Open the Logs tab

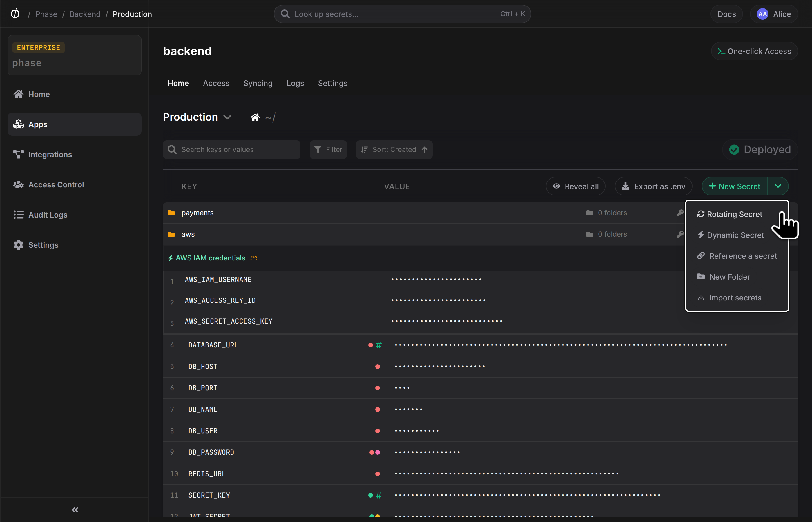pyautogui.click(x=295, y=83)
